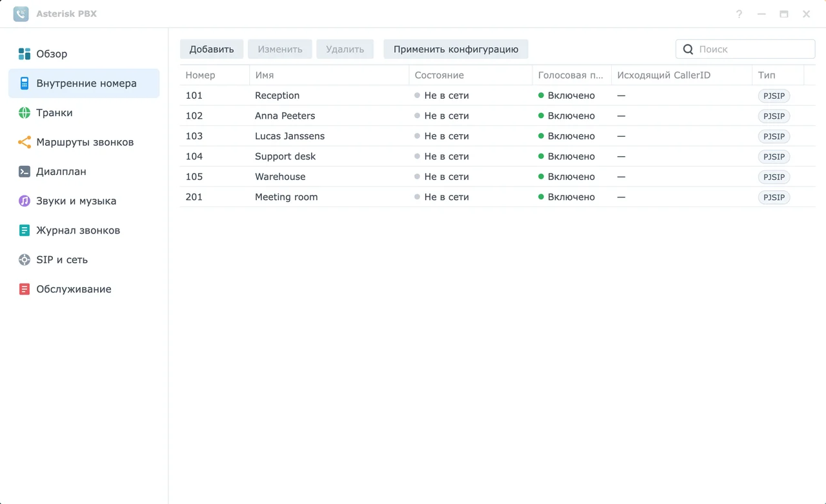This screenshot has width=826, height=504.
Task: Select extension number 103
Action: click(194, 136)
